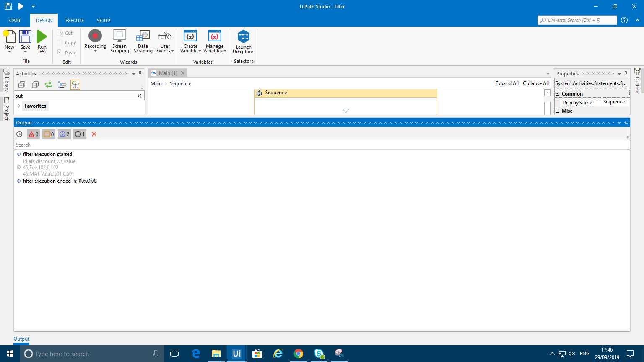
Task: Expand the Save dropdown arrow
Action: (x=25, y=52)
